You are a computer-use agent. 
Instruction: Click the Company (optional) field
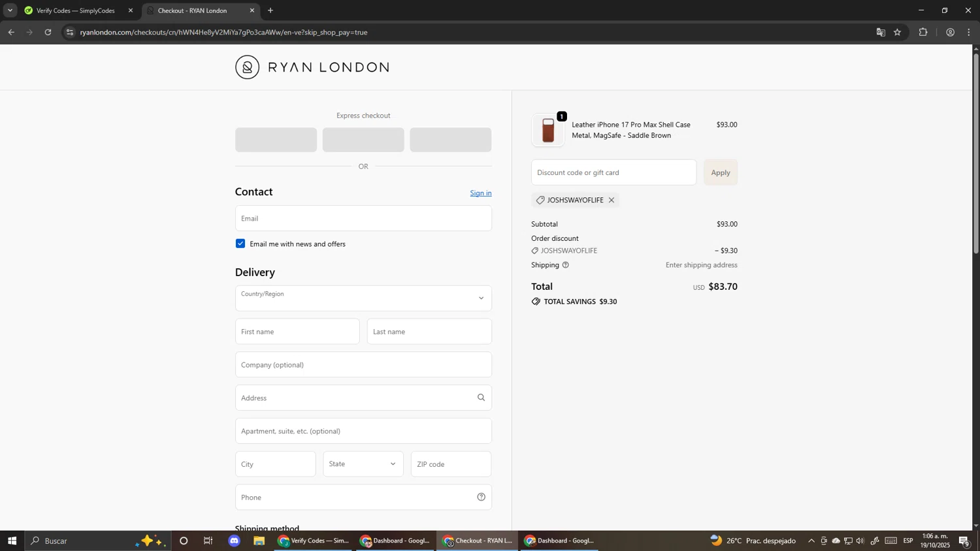(x=363, y=365)
